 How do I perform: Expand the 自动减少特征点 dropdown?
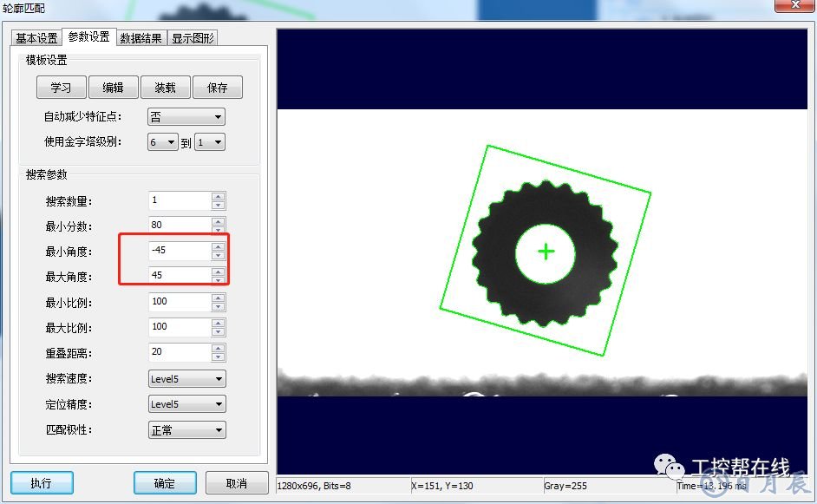(x=186, y=117)
